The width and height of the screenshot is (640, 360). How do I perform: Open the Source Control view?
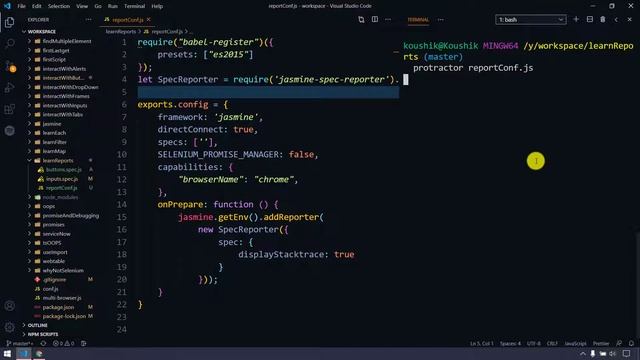tap(9, 66)
